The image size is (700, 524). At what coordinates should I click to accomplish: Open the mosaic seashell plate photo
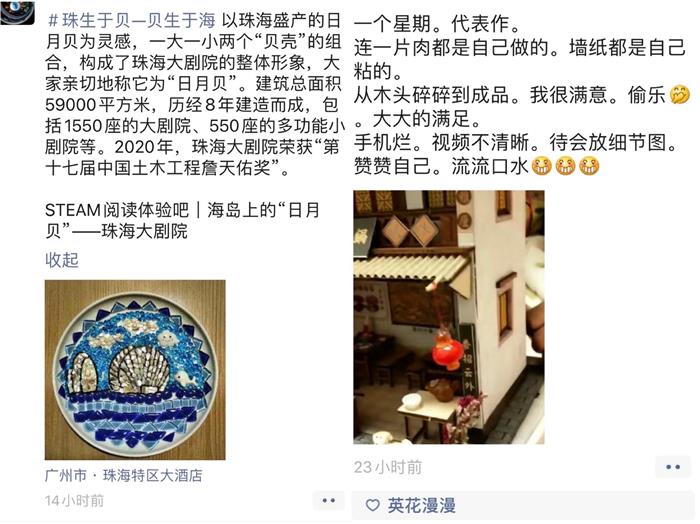(x=135, y=370)
